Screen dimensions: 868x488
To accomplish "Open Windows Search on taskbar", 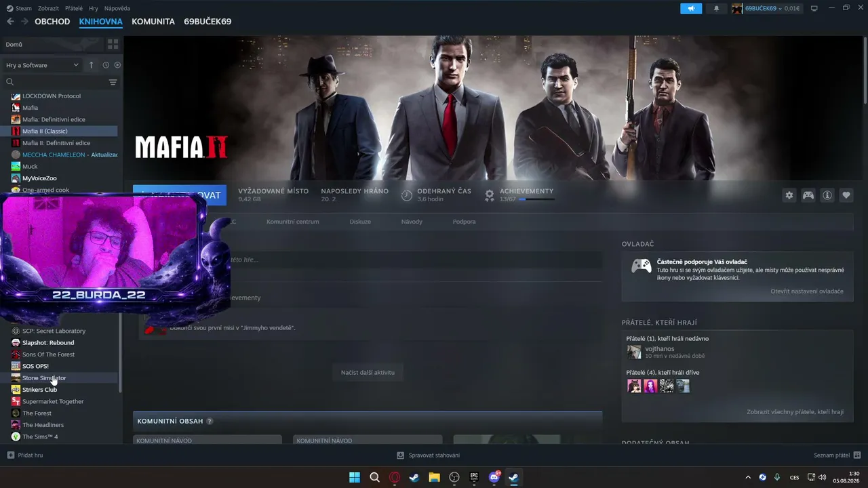I will coord(374,477).
